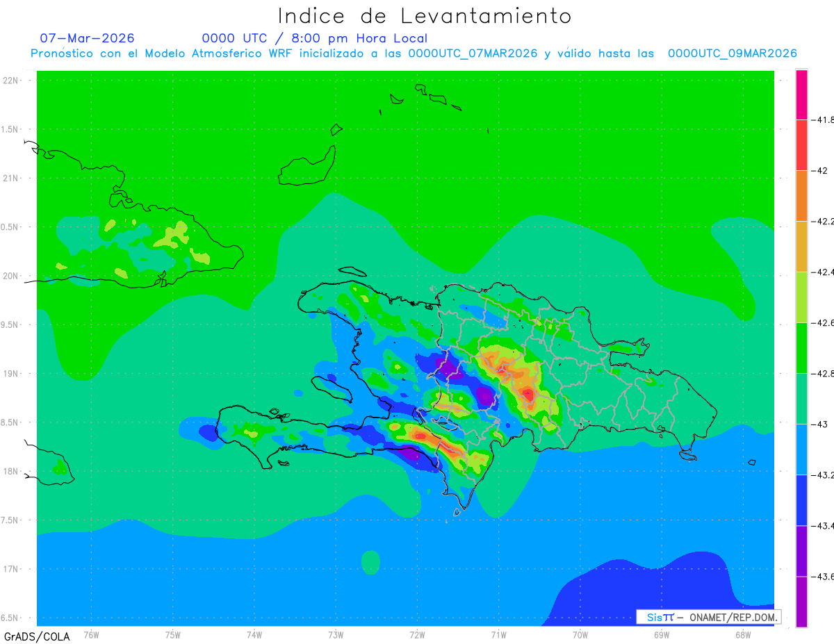This screenshot has height=644, width=834.
Task: Pick the purple swatch below -43.6
Action: (x=801, y=602)
